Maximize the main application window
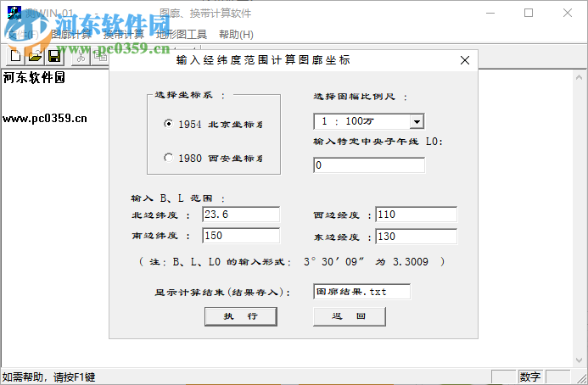Screen dimensions: 588x385 (x=529, y=13)
